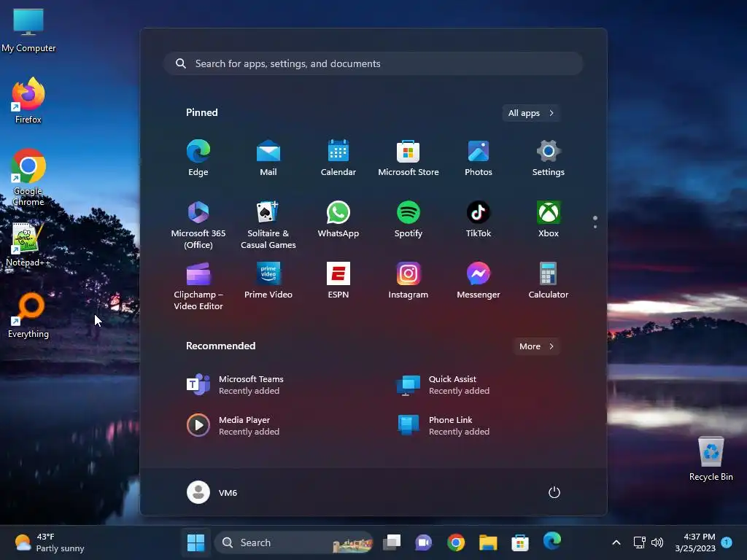The width and height of the screenshot is (747, 560).
Task: Launch the ESPN app
Action: click(338, 281)
